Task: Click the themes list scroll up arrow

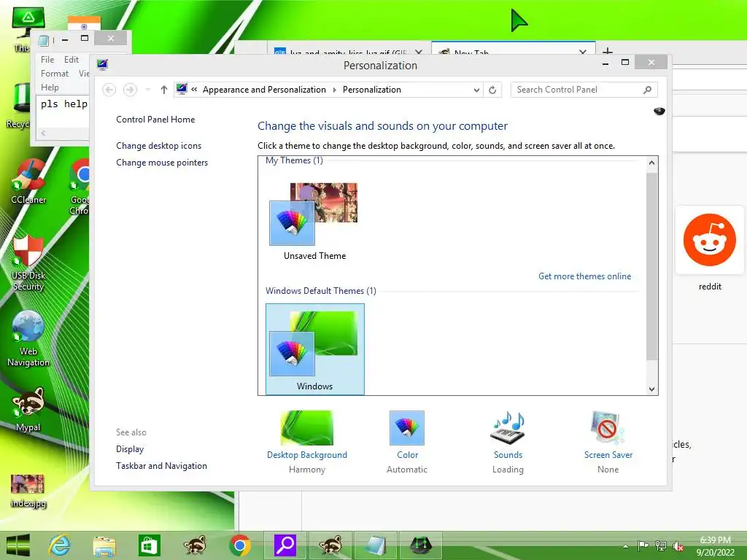Action: coord(651,163)
